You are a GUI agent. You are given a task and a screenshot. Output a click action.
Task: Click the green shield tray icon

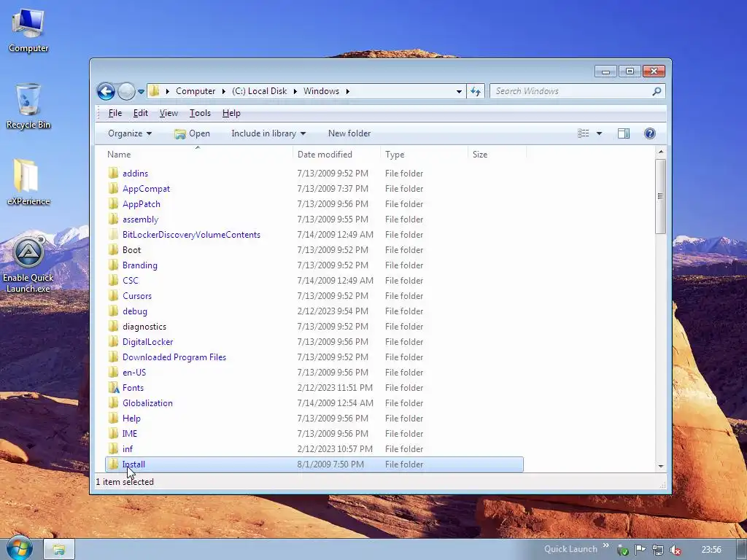point(623,550)
